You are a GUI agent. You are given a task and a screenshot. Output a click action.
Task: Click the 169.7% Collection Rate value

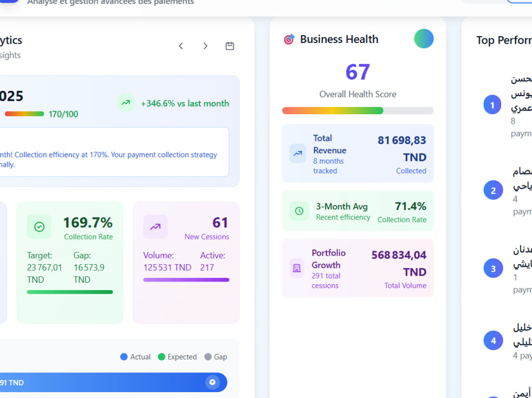[88, 223]
